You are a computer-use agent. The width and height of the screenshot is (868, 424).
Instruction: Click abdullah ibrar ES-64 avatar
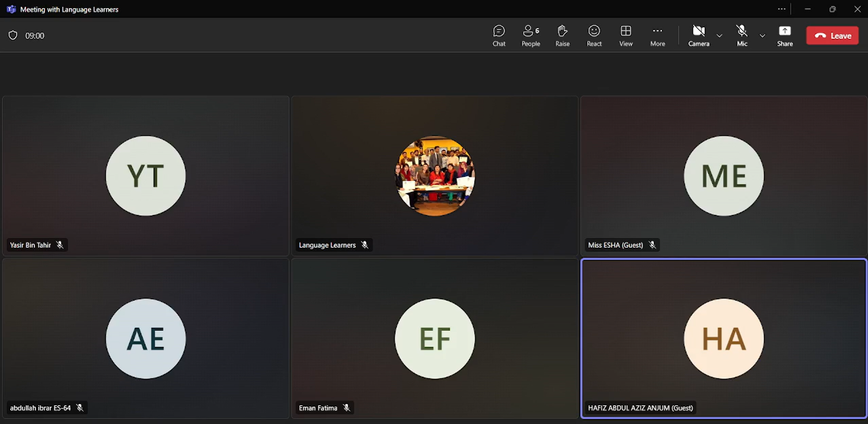145,339
